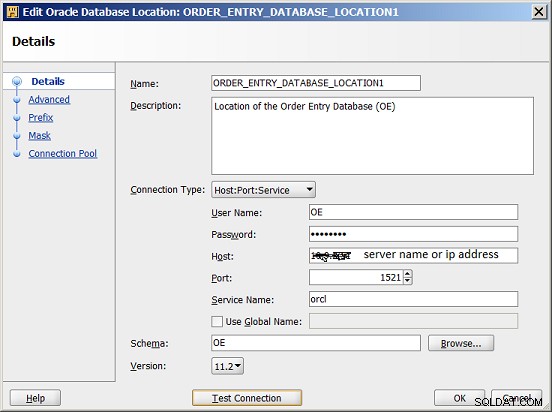Browse for a schema
This screenshot has height=412, width=552.
click(461, 343)
